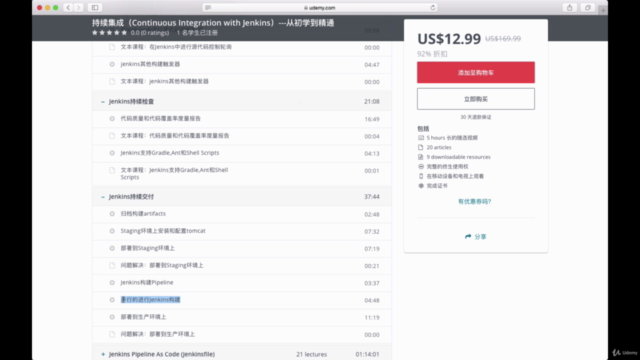Viewport: 640px width, 360px height.
Task: Open lecture 部署到生产环境上
Action: tap(143, 317)
